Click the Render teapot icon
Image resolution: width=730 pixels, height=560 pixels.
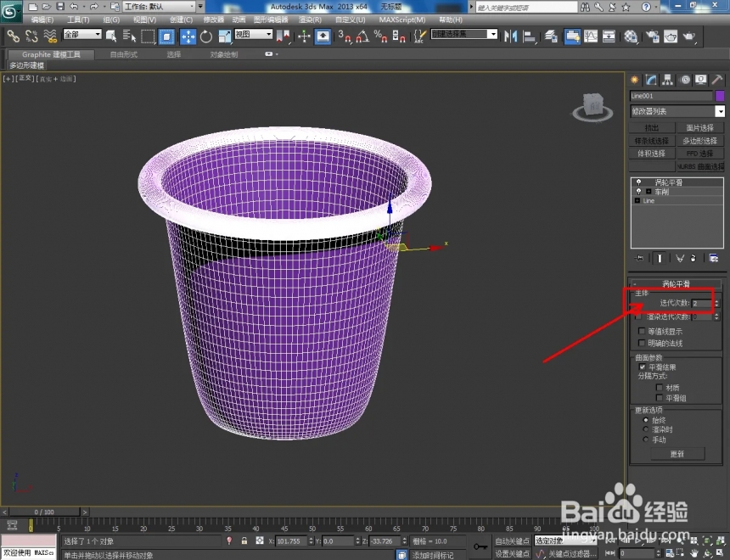pos(688,36)
